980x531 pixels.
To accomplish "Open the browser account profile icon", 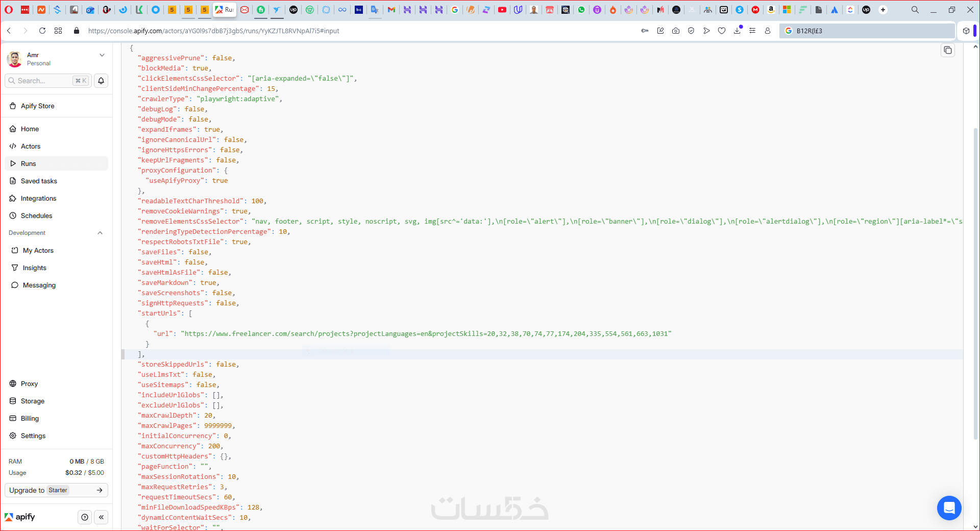I will point(768,31).
